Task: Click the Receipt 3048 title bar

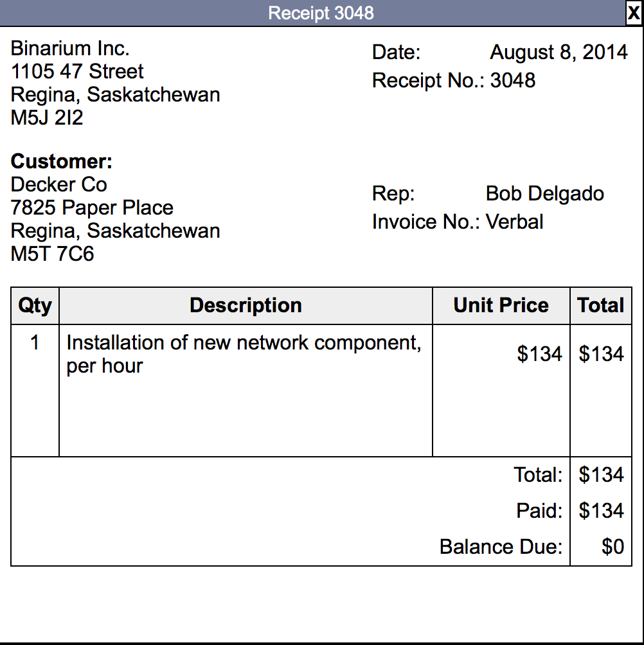Action: (321, 13)
